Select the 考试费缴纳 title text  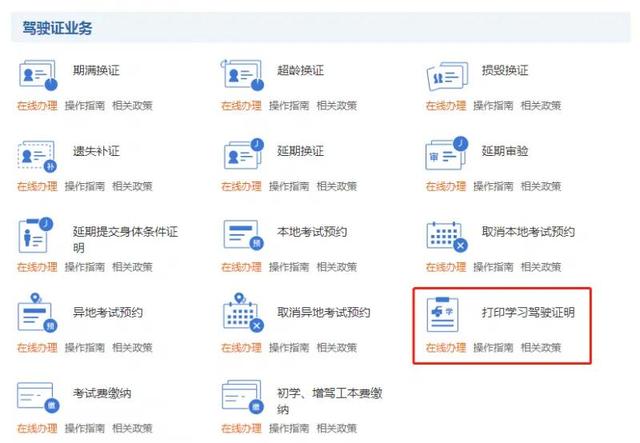(102, 394)
